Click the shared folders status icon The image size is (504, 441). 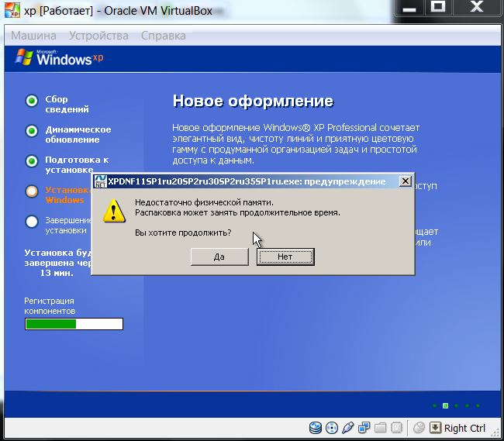[x=380, y=428]
